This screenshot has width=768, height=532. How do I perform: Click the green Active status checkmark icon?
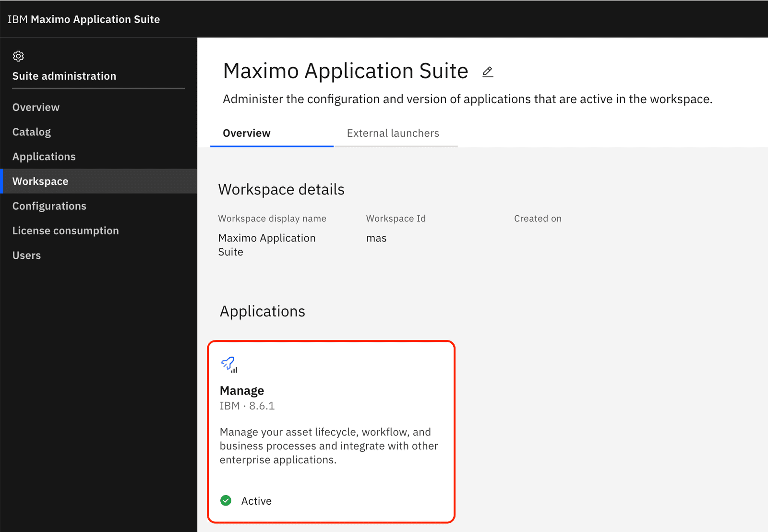[226, 501]
